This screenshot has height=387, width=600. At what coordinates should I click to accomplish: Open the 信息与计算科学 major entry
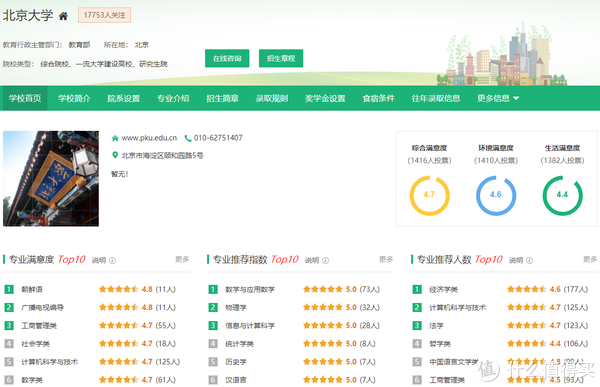click(250, 326)
